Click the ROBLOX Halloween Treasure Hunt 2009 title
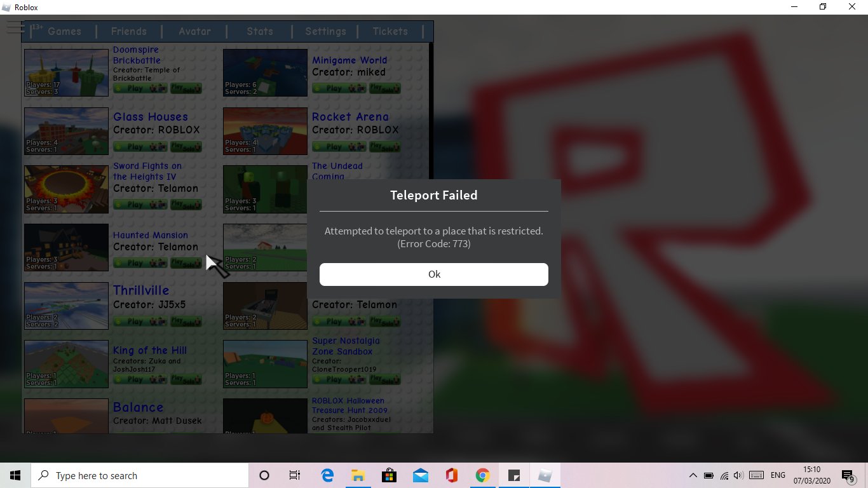The width and height of the screenshot is (868, 488). 349,405
